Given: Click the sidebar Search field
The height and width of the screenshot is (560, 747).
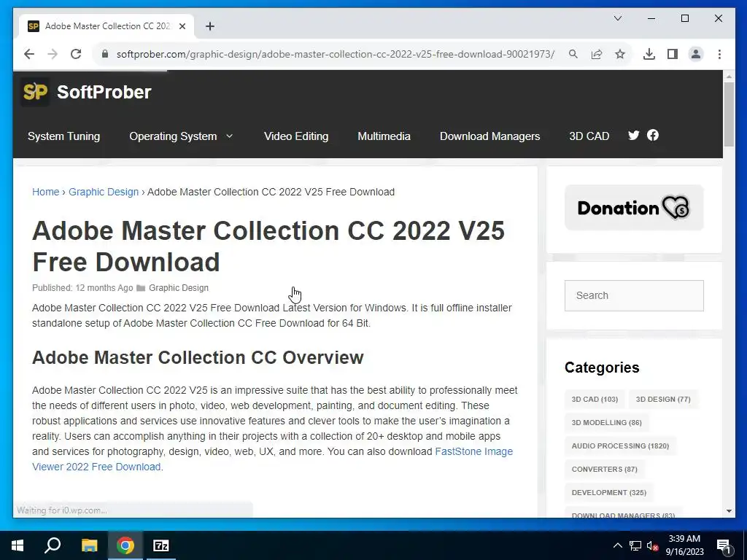Looking at the screenshot, I should [634, 295].
